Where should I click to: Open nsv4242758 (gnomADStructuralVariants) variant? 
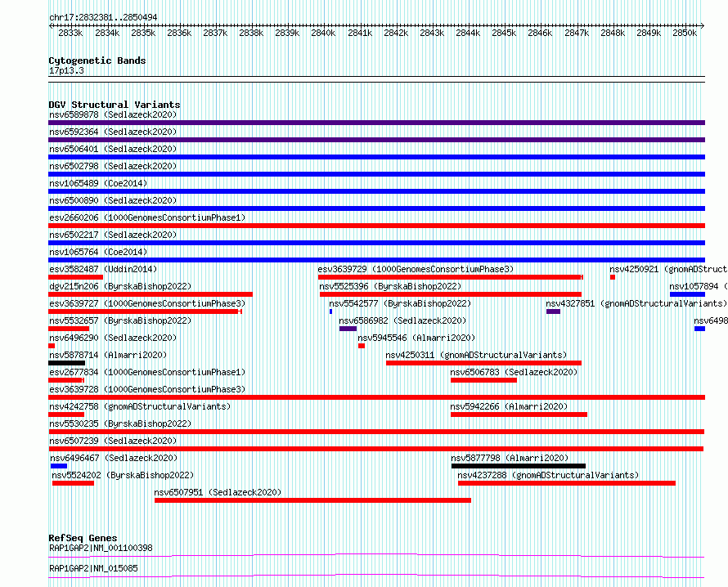[140, 406]
